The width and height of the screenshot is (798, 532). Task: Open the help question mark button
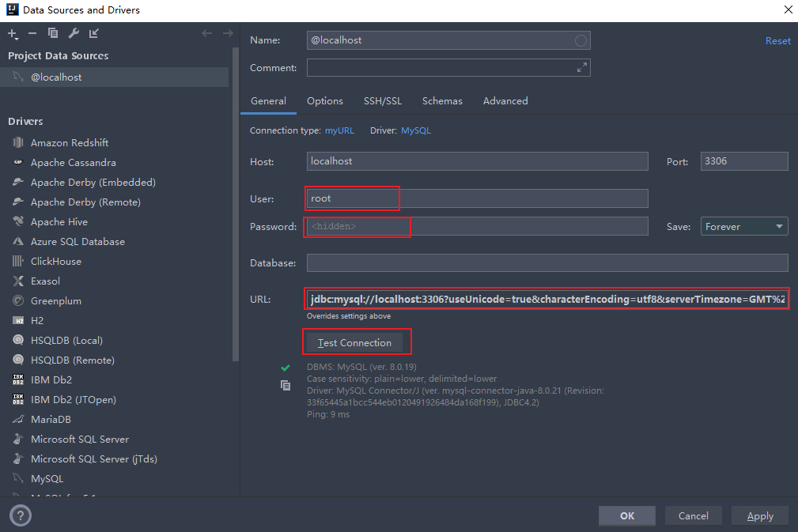[x=21, y=515]
